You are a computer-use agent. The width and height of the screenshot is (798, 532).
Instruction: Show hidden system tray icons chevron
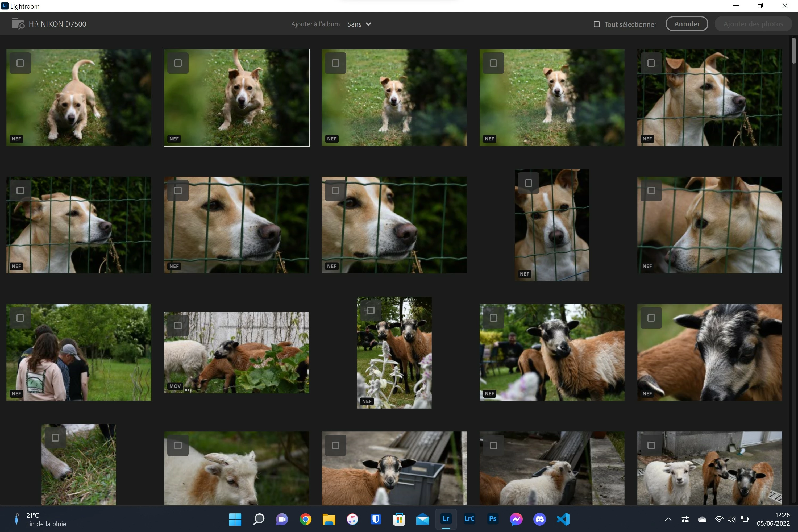point(668,519)
